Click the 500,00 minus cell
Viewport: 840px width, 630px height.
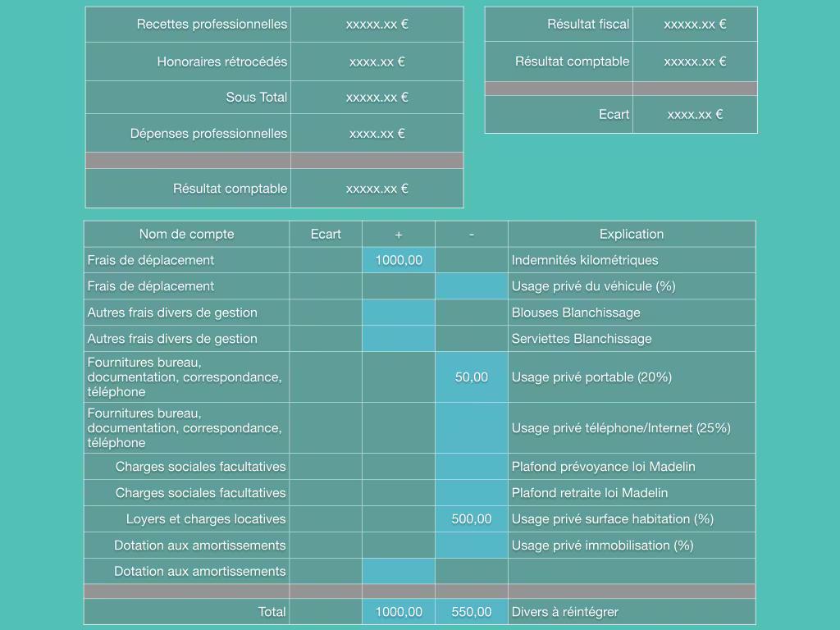click(x=472, y=519)
